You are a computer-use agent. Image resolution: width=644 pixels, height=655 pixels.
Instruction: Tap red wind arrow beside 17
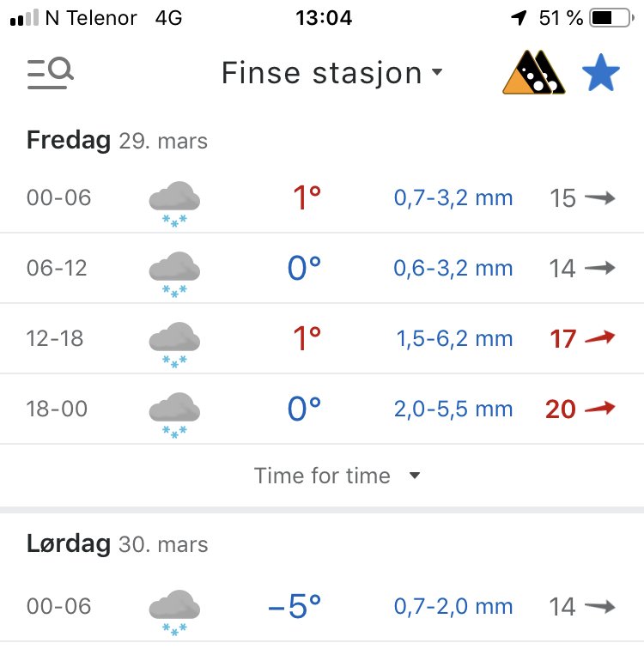click(600, 338)
